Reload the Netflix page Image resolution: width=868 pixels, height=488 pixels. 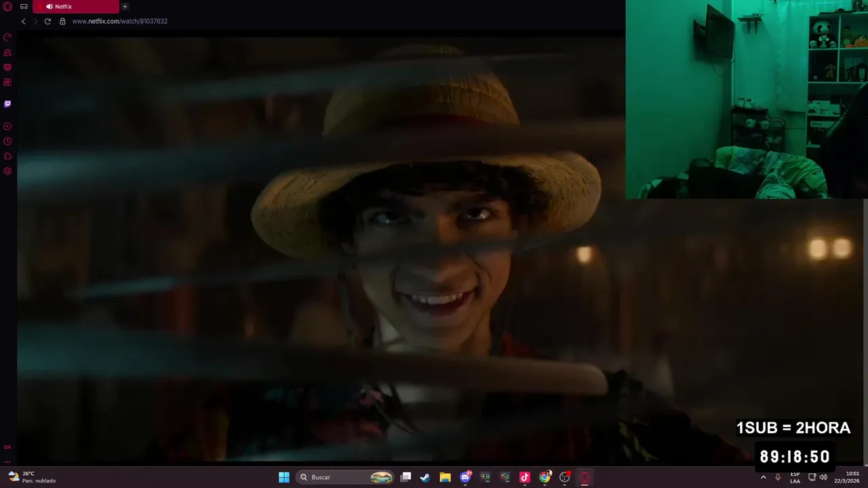point(47,21)
